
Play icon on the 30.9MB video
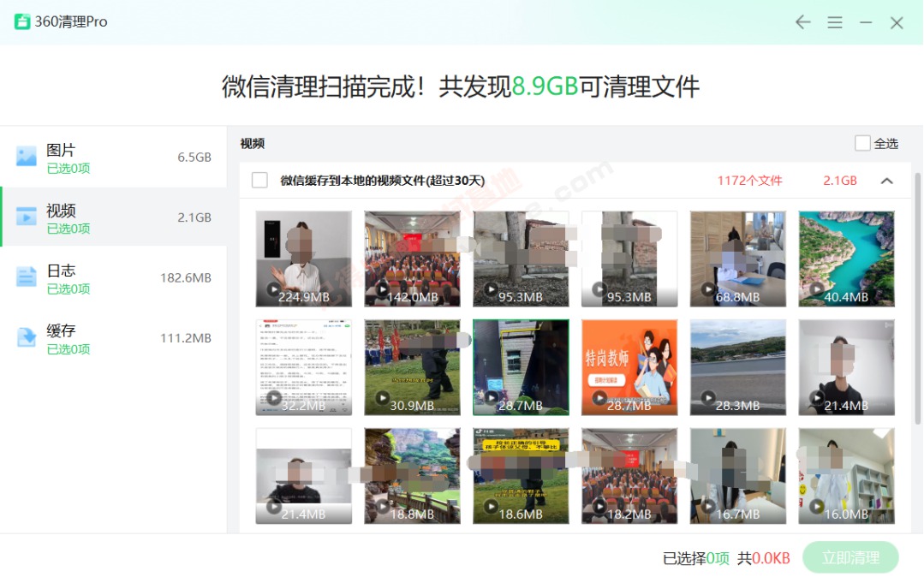point(383,397)
